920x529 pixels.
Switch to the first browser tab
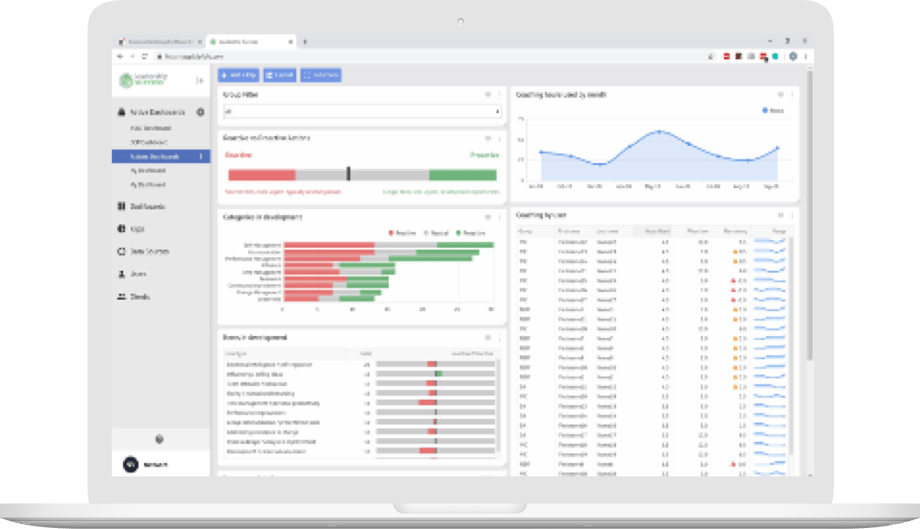(x=160, y=42)
